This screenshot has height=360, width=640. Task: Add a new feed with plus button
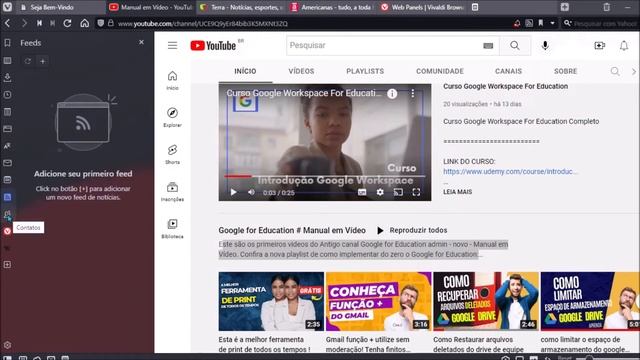pyautogui.click(x=42, y=61)
